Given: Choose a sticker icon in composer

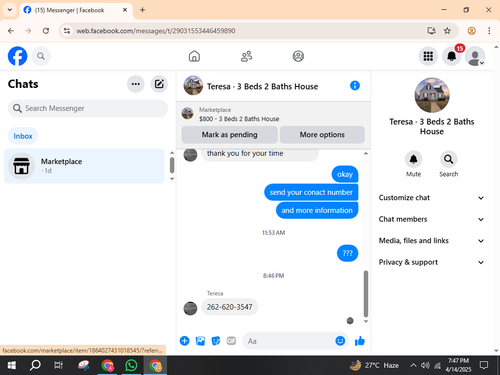Looking at the screenshot, I should coord(216,341).
